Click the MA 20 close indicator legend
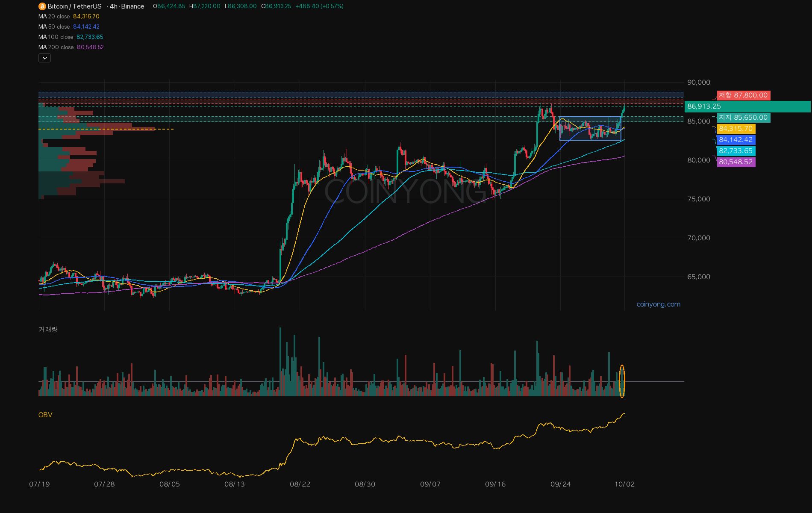 point(69,17)
